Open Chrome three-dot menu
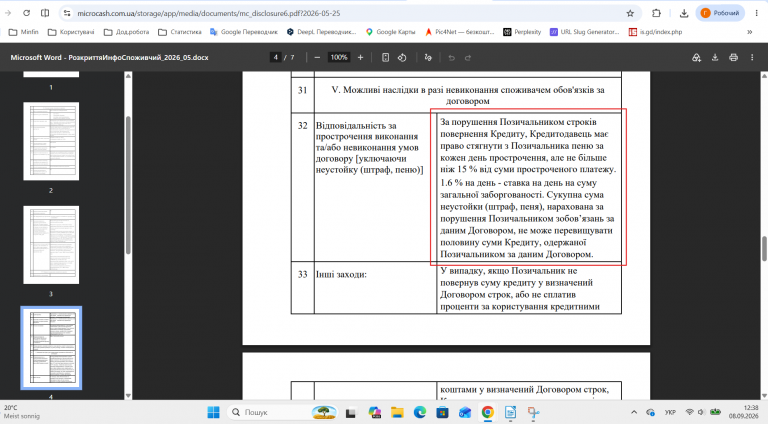768x424 pixels. pyautogui.click(x=756, y=13)
